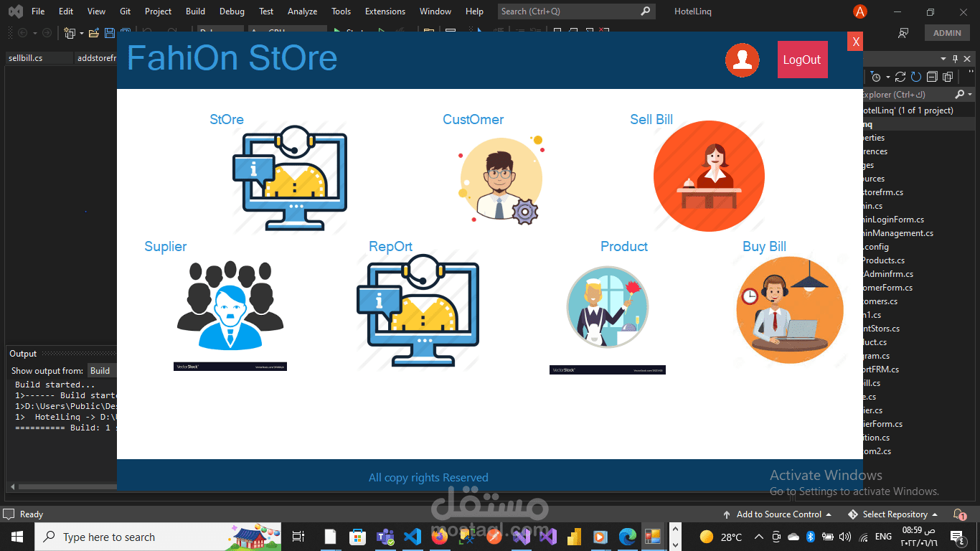Click the Solution Explorer pending changes filter icon

876,77
